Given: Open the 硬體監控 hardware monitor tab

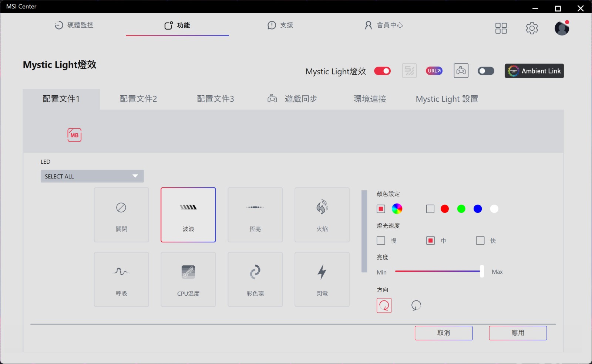Looking at the screenshot, I should [x=74, y=25].
